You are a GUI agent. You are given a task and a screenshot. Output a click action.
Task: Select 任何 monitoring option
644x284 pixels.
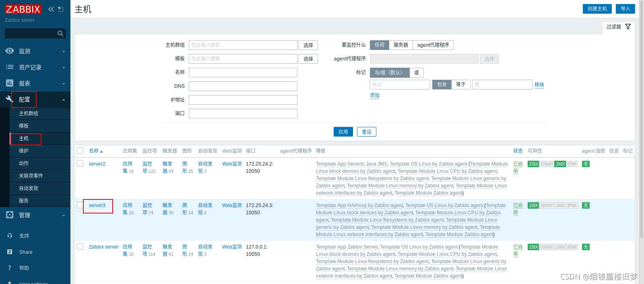(380, 45)
